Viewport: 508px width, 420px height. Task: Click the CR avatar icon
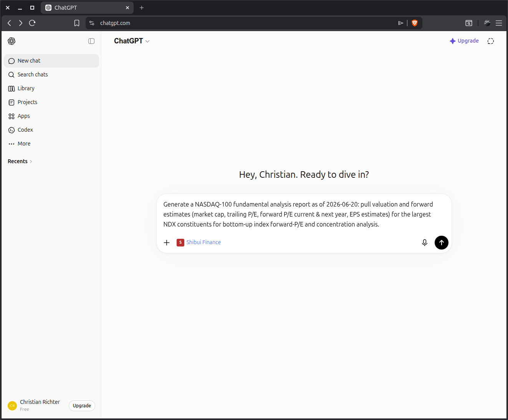point(12,405)
